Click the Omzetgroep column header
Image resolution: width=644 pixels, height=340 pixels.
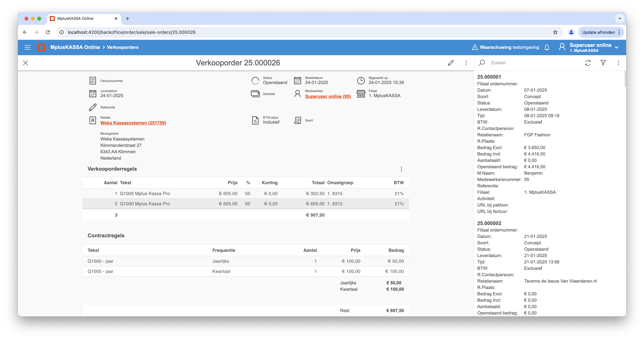click(x=340, y=183)
